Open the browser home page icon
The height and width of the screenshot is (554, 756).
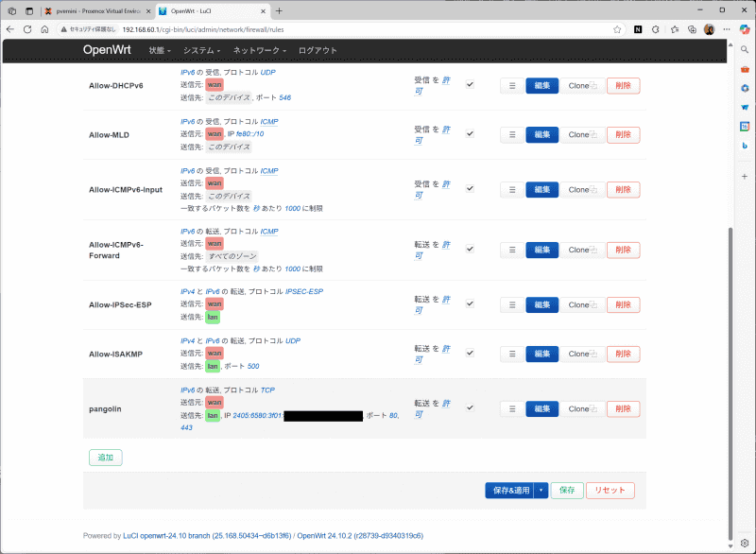[x=44, y=29]
